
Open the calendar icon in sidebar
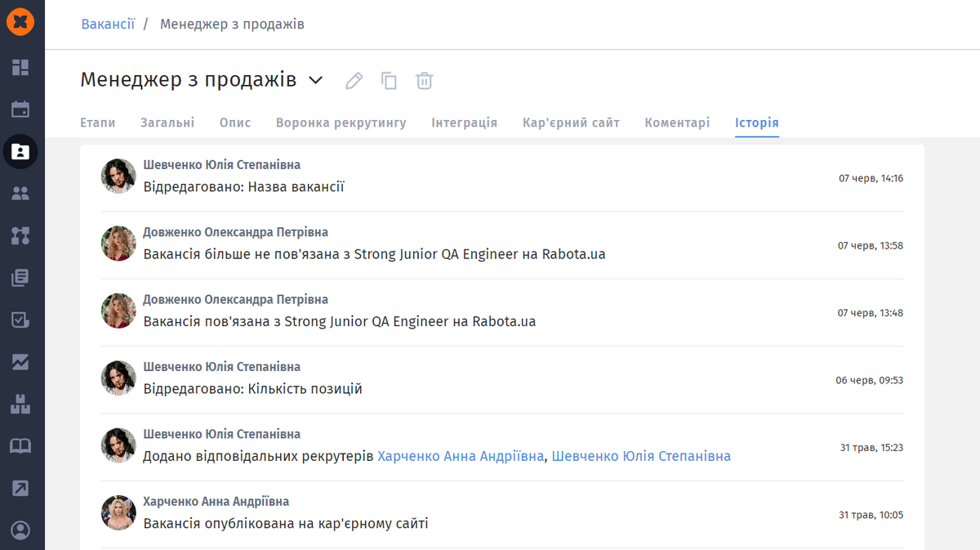[x=20, y=109]
